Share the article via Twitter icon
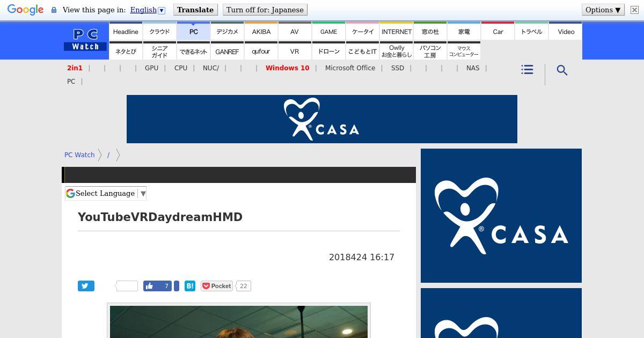 pyautogui.click(x=86, y=286)
